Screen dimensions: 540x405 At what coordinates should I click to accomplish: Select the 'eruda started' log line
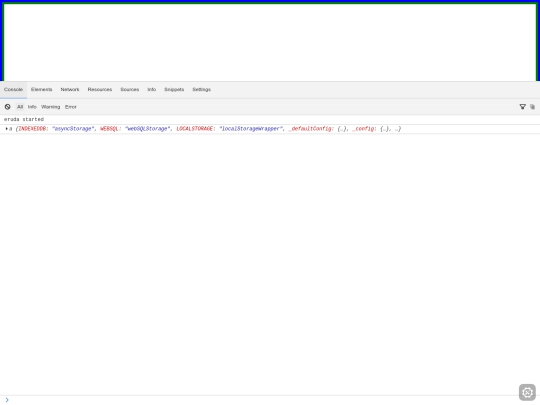point(270,119)
